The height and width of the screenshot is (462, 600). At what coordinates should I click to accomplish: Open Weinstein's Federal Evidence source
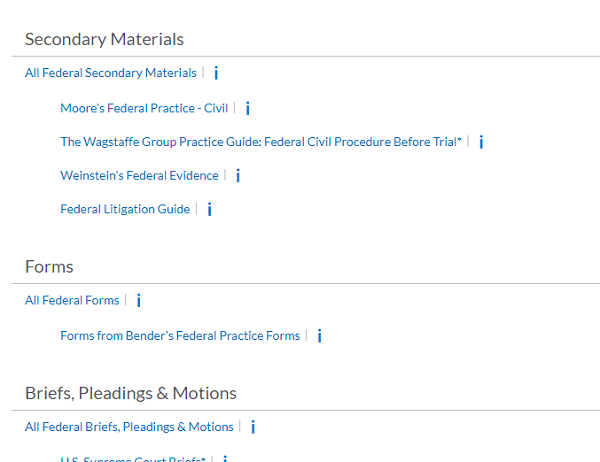click(x=139, y=176)
